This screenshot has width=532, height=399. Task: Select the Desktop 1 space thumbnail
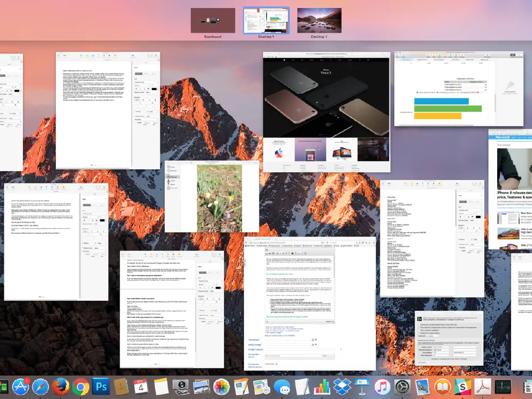tap(267, 20)
